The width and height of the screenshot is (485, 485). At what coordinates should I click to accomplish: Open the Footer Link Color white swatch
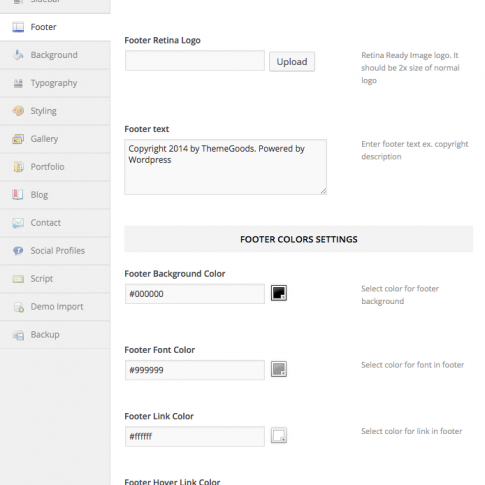279,435
